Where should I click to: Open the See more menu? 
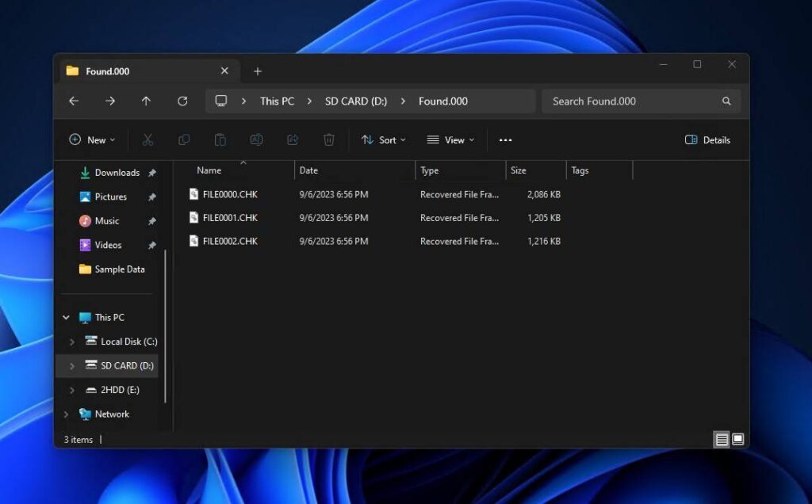pos(505,139)
